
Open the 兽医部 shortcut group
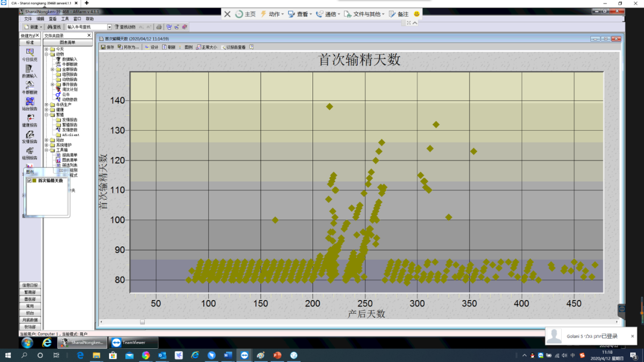tap(30, 299)
